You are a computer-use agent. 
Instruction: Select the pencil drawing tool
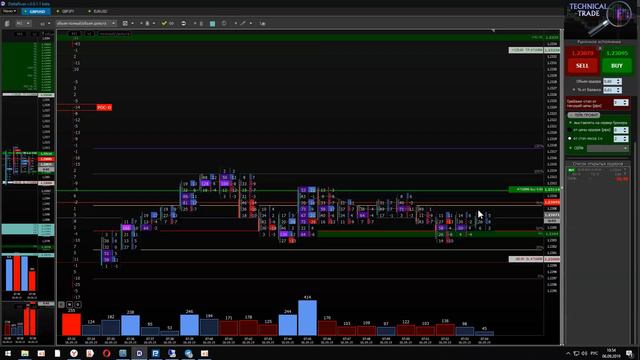[243, 23]
